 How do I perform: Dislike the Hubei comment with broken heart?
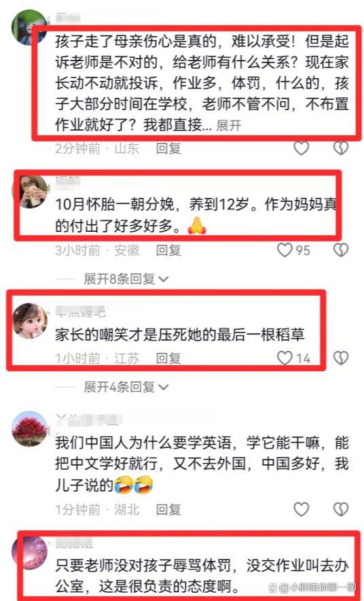point(341,509)
